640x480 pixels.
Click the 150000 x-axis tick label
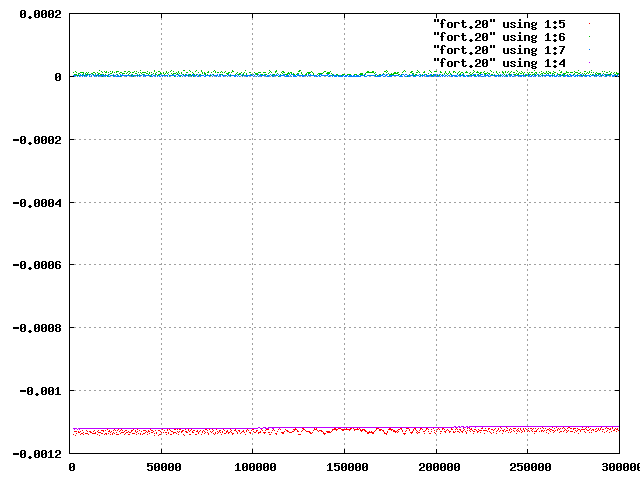click(347, 467)
